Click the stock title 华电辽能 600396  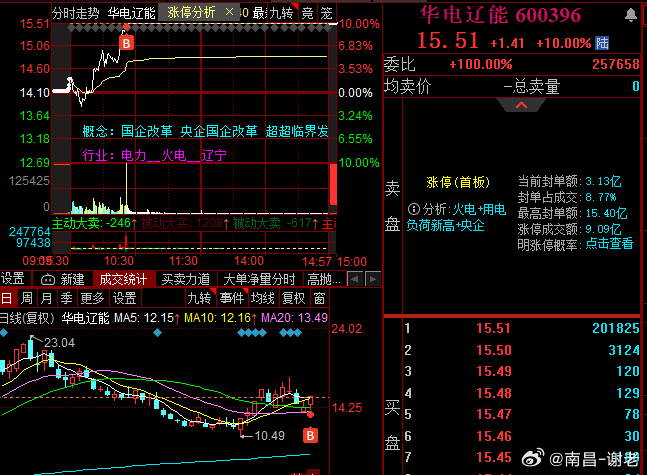(500, 15)
